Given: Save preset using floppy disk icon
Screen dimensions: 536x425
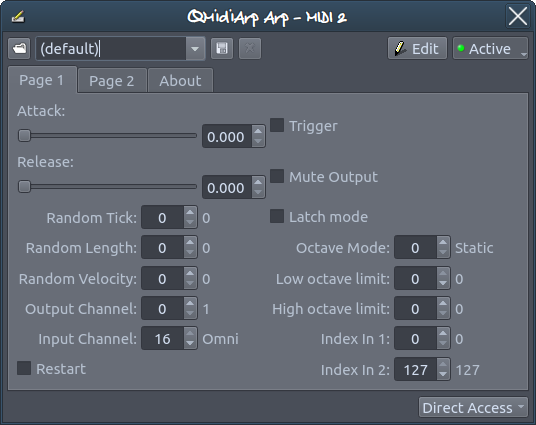Looking at the screenshot, I should pyautogui.click(x=222, y=48).
